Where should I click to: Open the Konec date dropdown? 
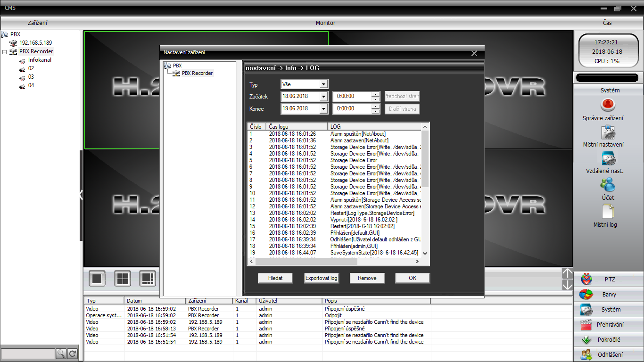(323, 109)
